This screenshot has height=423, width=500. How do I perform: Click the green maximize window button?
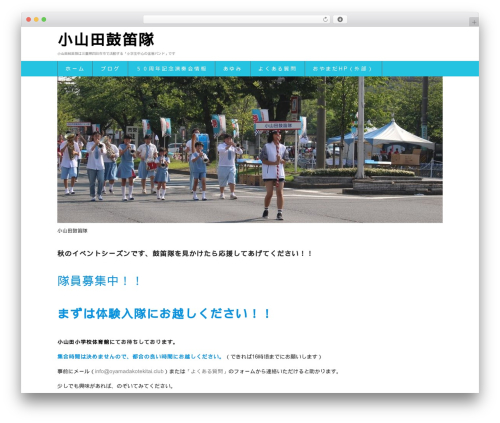click(x=44, y=19)
